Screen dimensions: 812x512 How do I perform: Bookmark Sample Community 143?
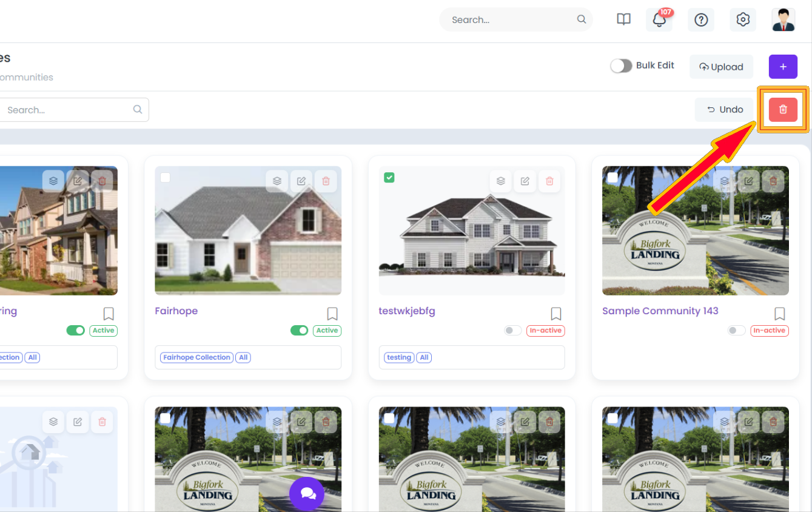780,314
